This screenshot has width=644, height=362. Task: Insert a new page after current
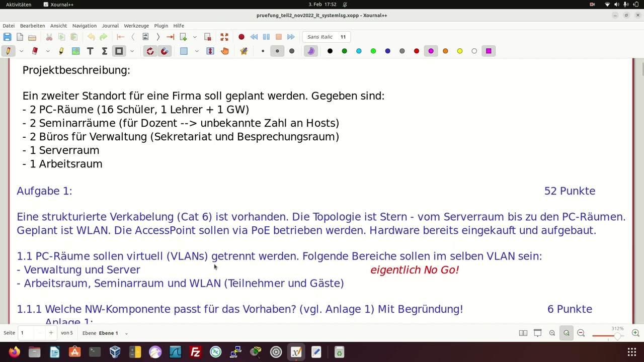[x=183, y=37]
